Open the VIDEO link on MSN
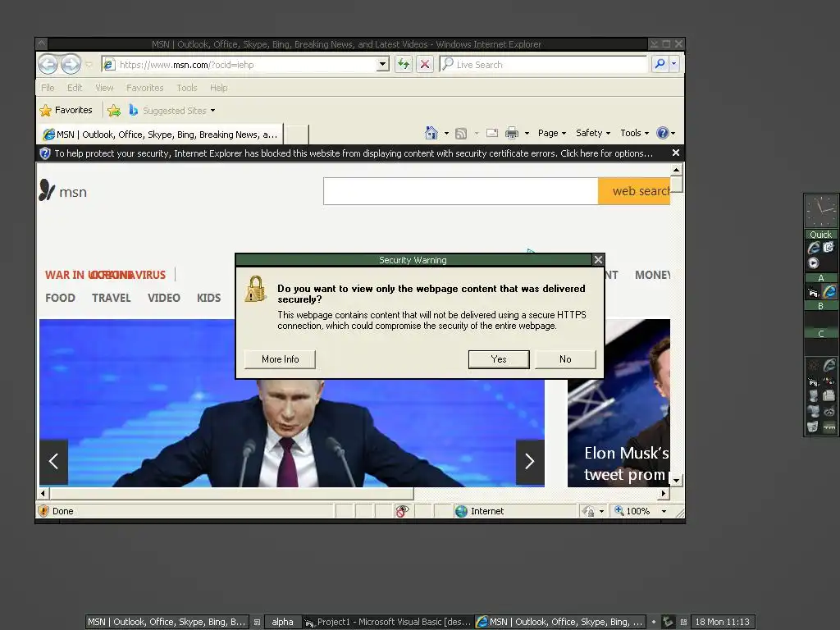 (164, 298)
